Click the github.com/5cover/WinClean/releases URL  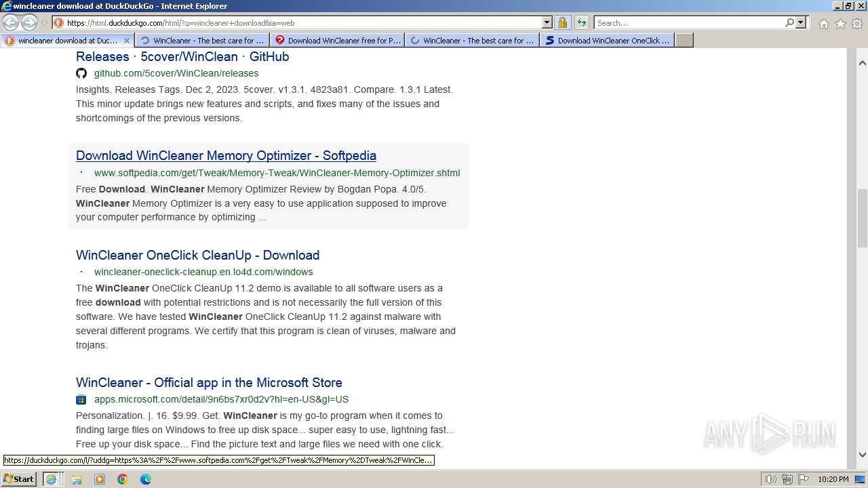[x=176, y=73]
